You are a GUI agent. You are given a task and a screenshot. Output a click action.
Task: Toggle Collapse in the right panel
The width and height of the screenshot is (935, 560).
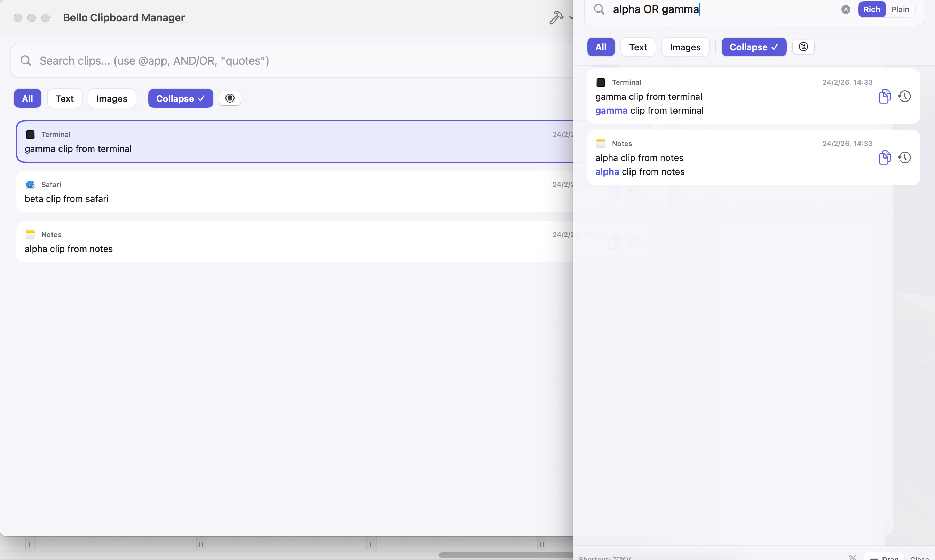coord(753,47)
